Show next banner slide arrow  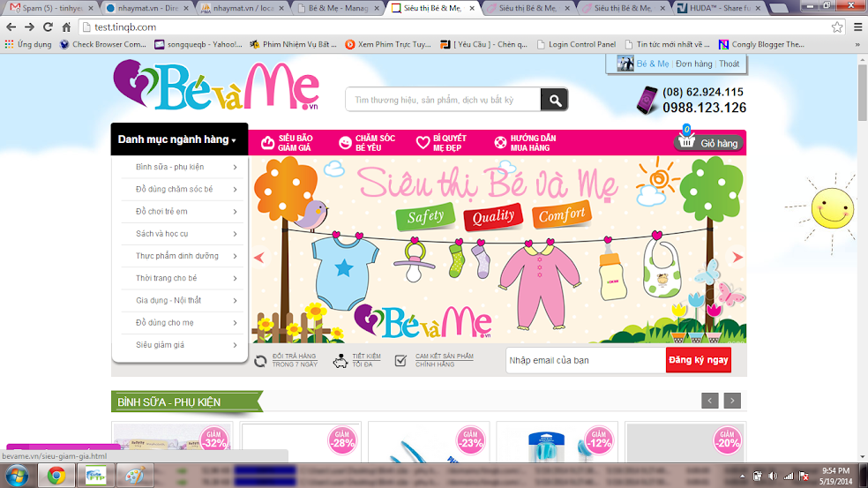pyautogui.click(x=737, y=257)
